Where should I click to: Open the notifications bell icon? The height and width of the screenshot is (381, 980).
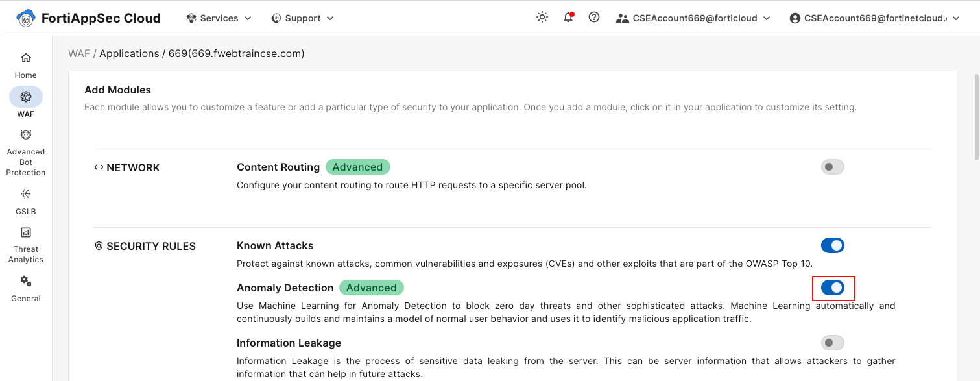[568, 18]
